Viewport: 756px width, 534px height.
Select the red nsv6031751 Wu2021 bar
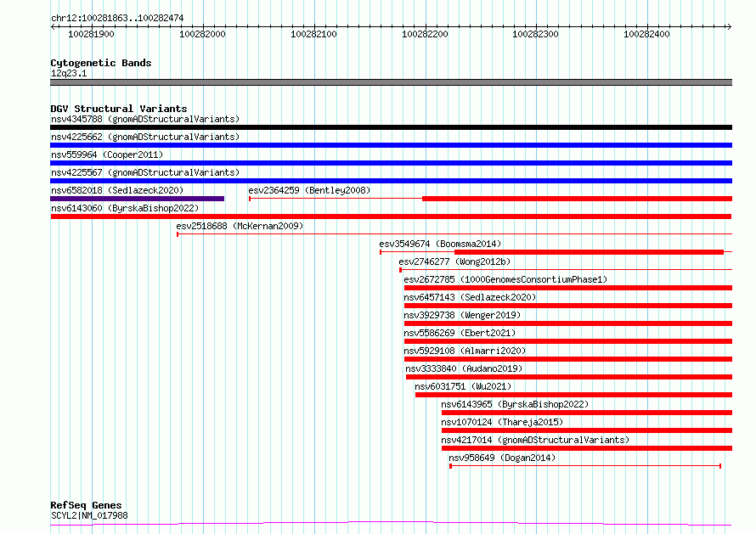[x=573, y=396]
